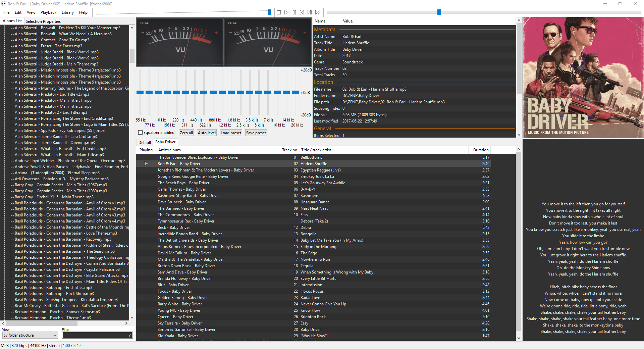Screen dimensions: 644x349
Task: Click the Save preset button
Action: pyautogui.click(x=256, y=133)
